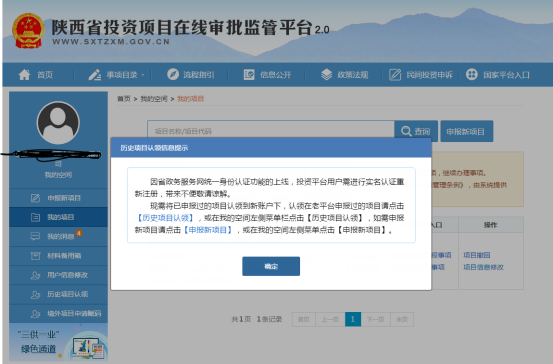This screenshot has width=553, height=364.
Task: Click the layers icon beside 政策法规
Action: pyautogui.click(x=327, y=75)
